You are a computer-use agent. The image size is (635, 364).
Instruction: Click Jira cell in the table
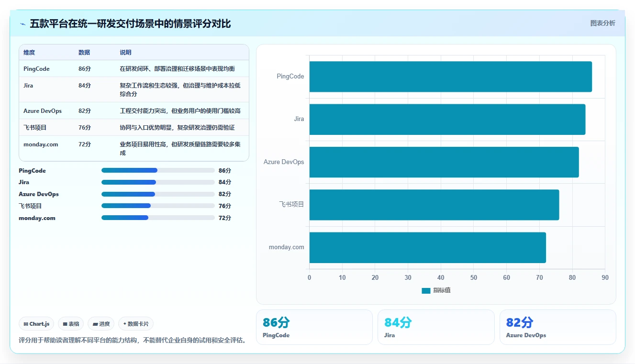point(28,86)
